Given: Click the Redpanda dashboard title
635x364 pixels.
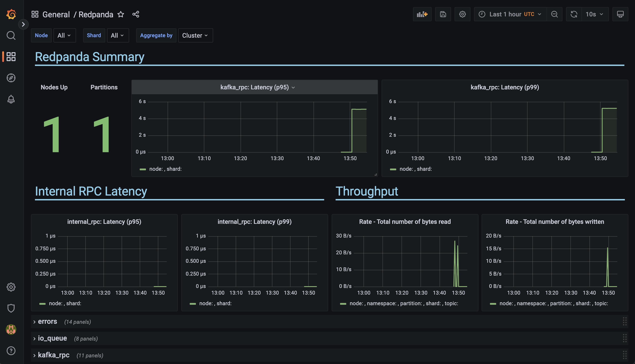Looking at the screenshot, I should (96, 14).
